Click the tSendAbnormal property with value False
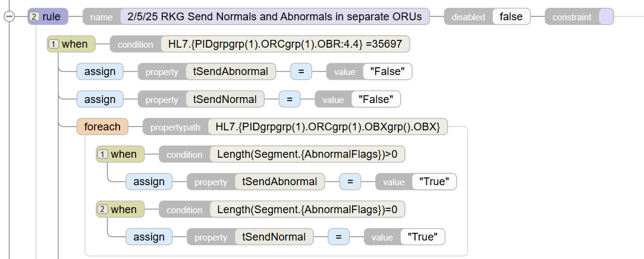 coord(231,71)
